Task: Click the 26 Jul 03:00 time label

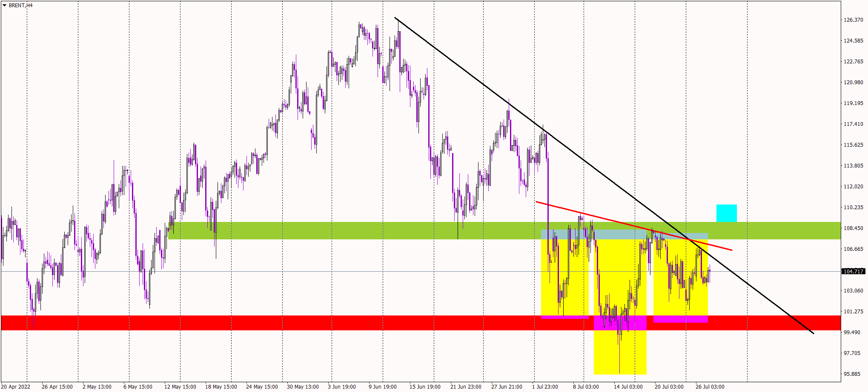Action: pyautogui.click(x=710, y=386)
